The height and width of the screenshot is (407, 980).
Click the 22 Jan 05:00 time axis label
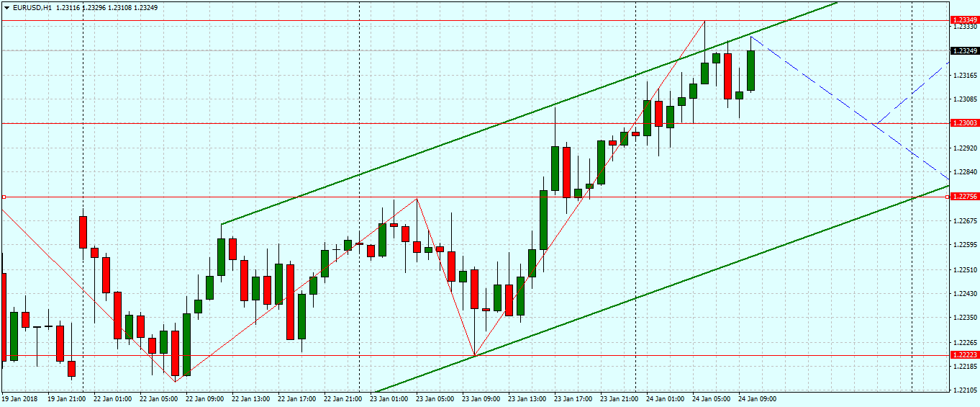click(x=158, y=398)
